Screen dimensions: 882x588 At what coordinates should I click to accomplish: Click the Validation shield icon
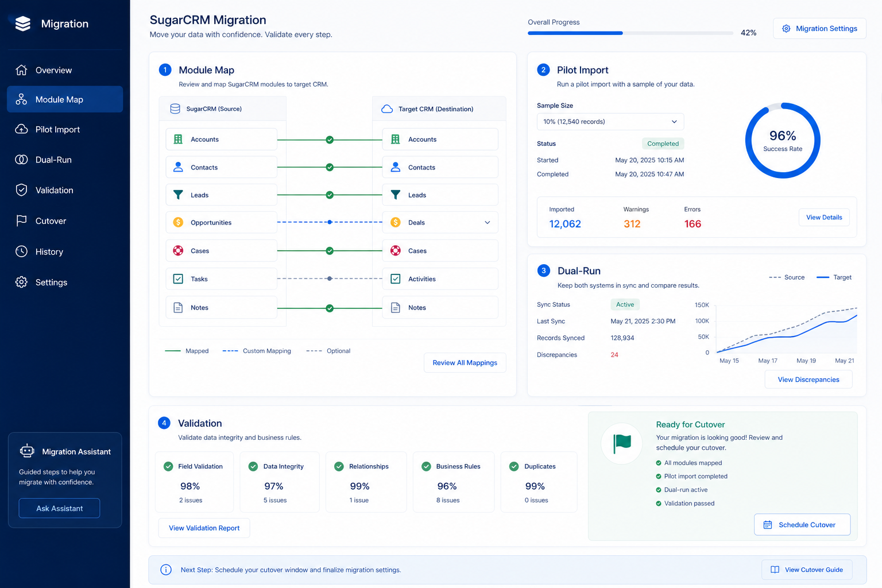(21, 190)
